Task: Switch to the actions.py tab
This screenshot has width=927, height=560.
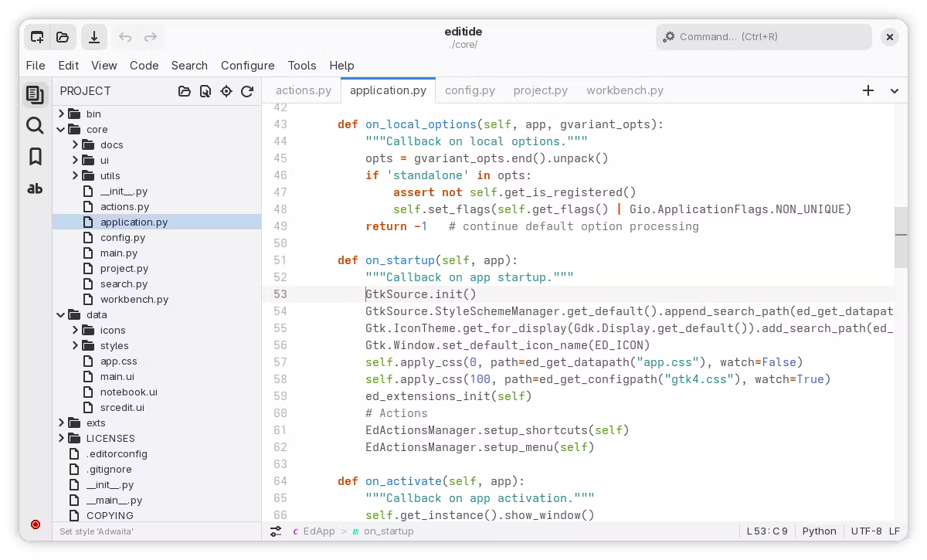Action: tap(304, 90)
